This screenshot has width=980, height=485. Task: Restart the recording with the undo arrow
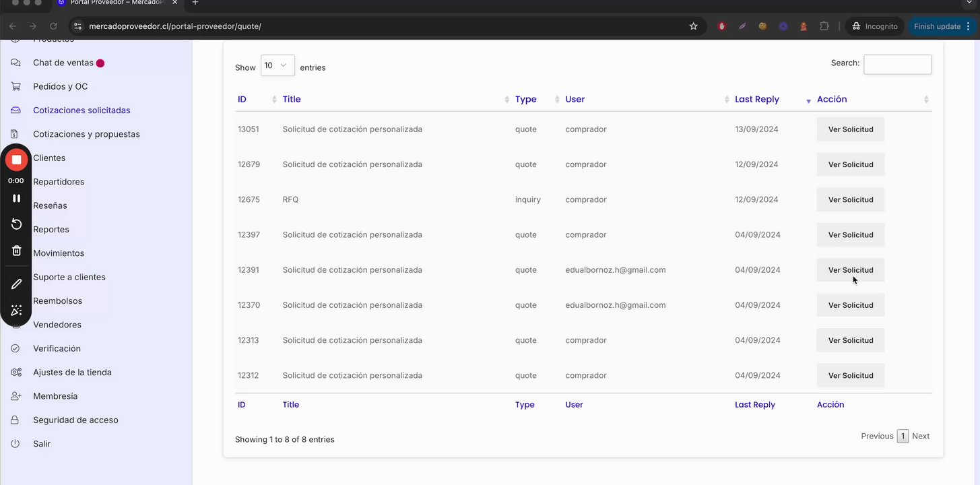coord(16,224)
